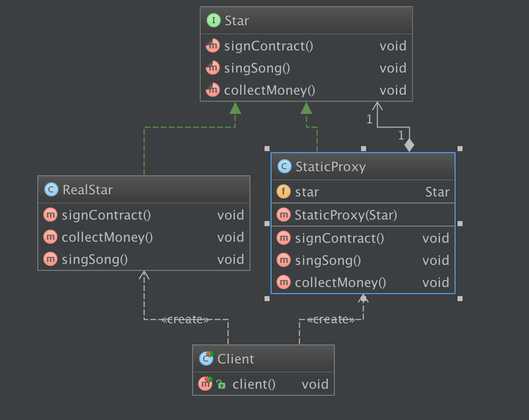
Task: Click the Client class icon
Action: coord(206,359)
